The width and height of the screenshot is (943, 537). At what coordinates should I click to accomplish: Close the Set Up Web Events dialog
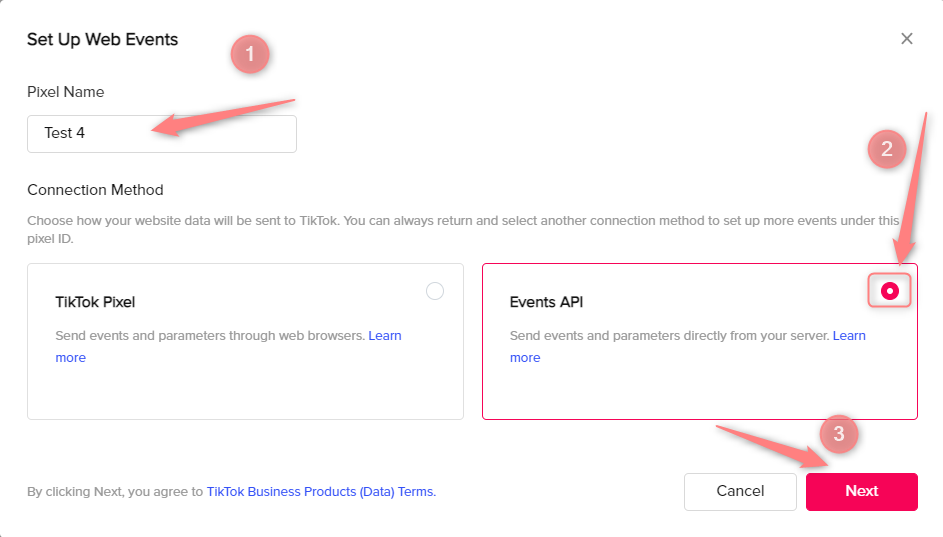tap(907, 39)
